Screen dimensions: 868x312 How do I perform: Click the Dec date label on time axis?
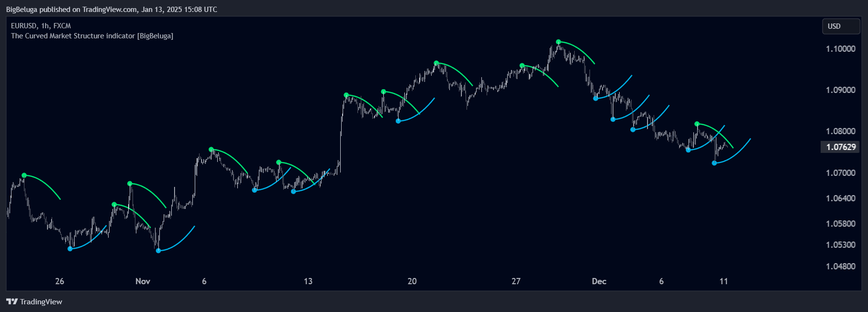click(599, 281)
